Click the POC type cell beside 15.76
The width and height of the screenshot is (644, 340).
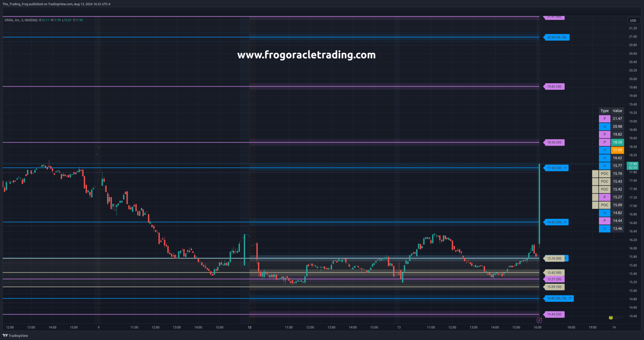point(605,174)
